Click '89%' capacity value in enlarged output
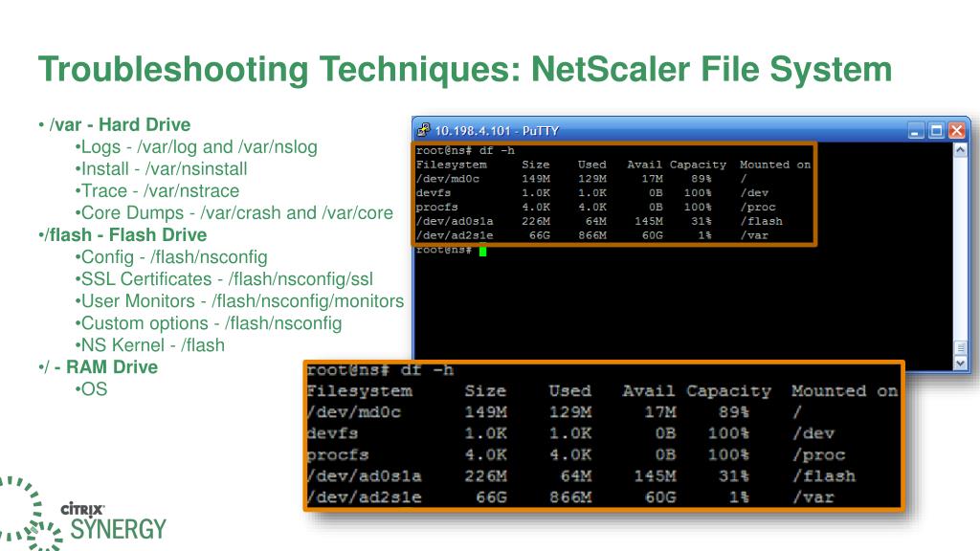 coord(734,412)
